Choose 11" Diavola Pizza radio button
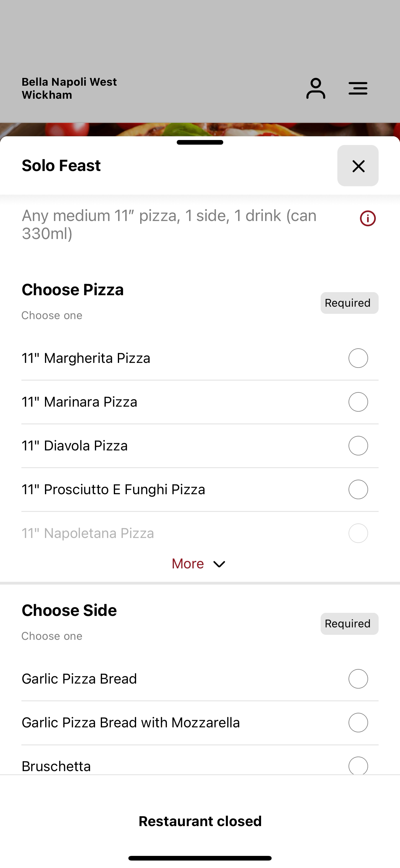Image resolution: width=400 pixels, height=868 pixels. (358, 445)
